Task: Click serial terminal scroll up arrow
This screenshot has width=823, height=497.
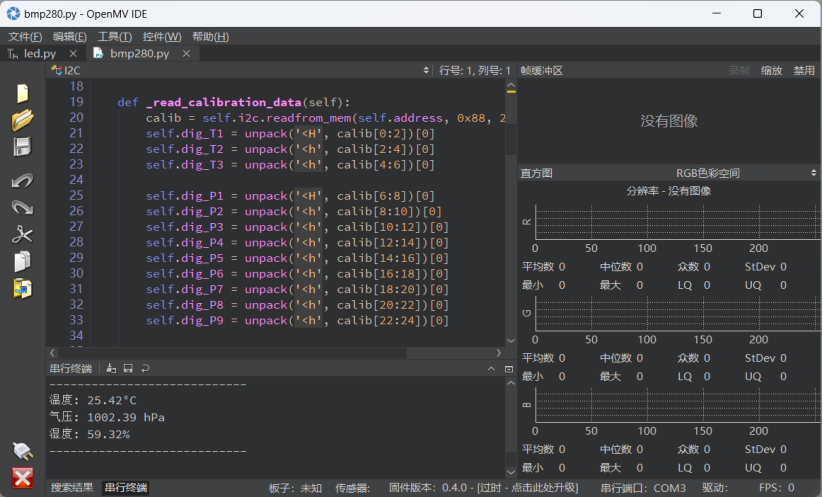Action: click(x=511, y=383)
